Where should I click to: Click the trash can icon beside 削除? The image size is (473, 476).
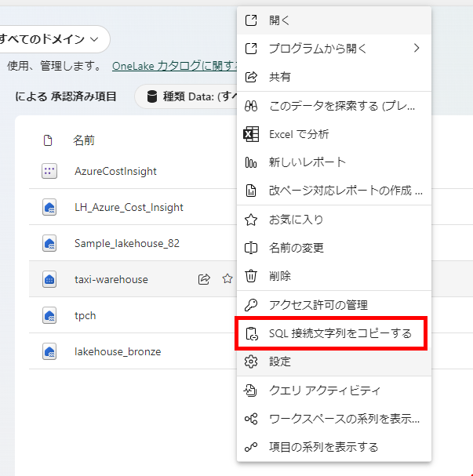coord(251,276)
